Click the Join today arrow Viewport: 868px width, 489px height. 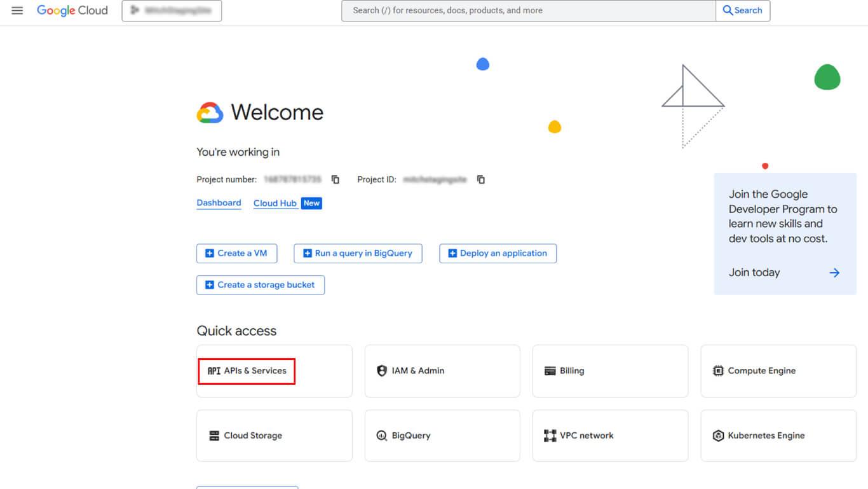[834, 273]
